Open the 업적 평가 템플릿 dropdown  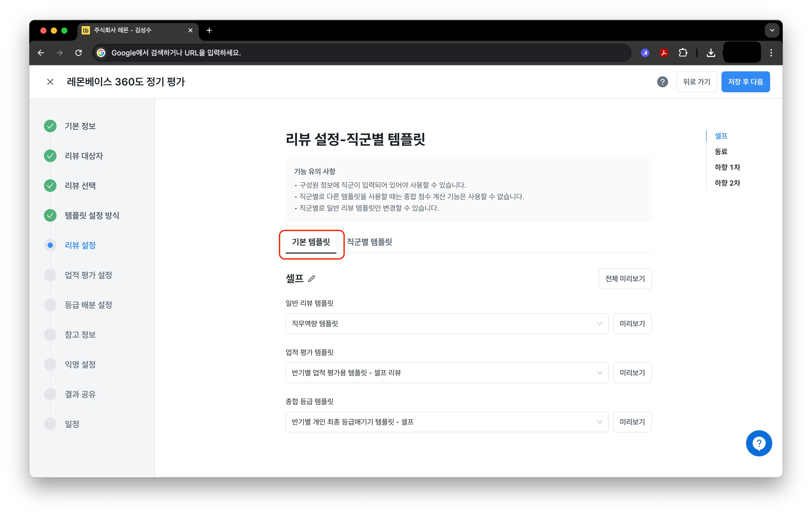[447, 373]
